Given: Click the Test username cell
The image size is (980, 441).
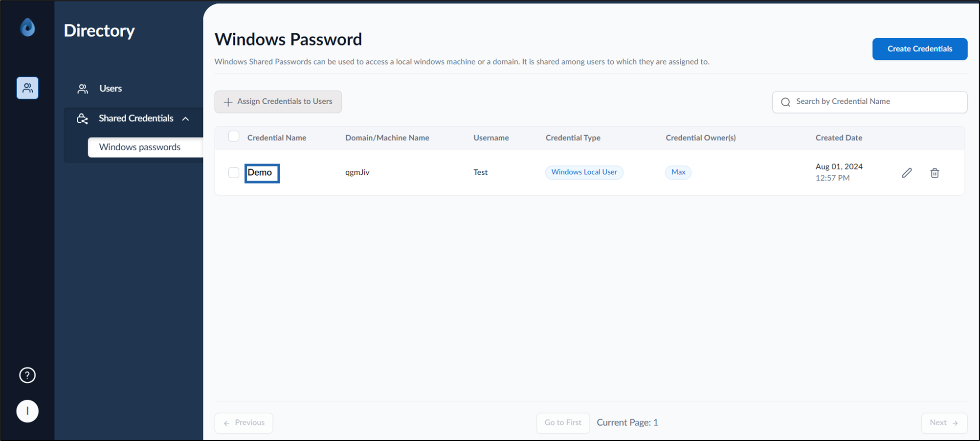Looking at the screenshot, I should coord(480,172).
